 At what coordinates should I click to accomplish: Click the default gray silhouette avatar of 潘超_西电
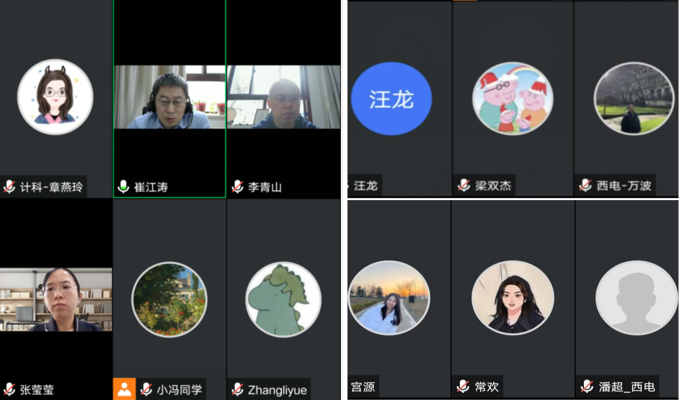click(x=636, y=298)
